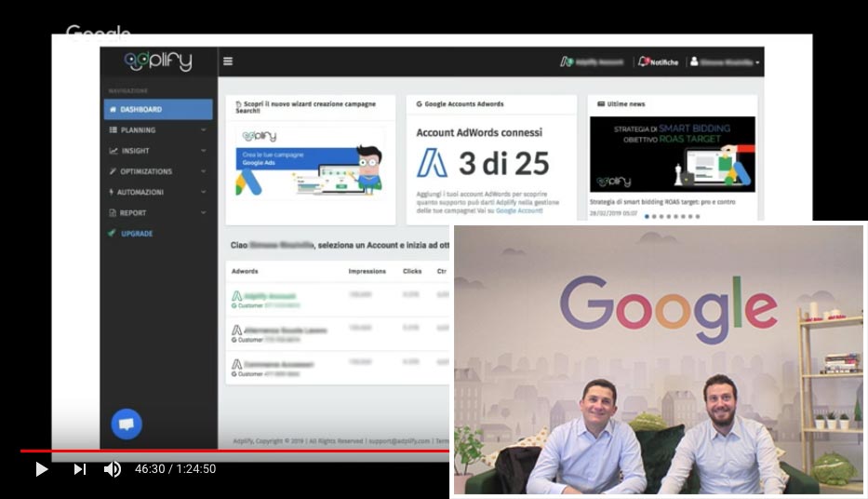Open Smart Bidding news thumbnail
Viewport: 868px width, 499px height.
[x=672, y=155]
